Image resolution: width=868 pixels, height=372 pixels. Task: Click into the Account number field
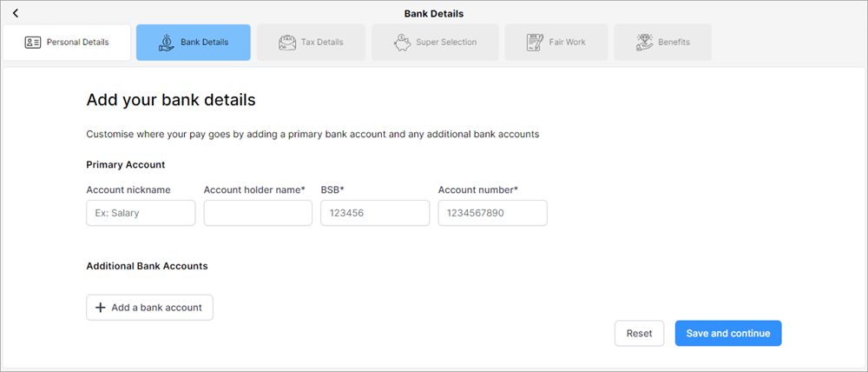click(x=492, y=213)
